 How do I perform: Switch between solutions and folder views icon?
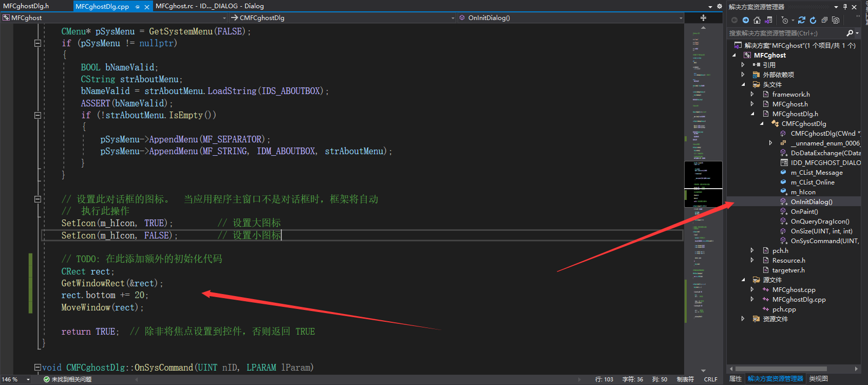[x=768, y=20]
